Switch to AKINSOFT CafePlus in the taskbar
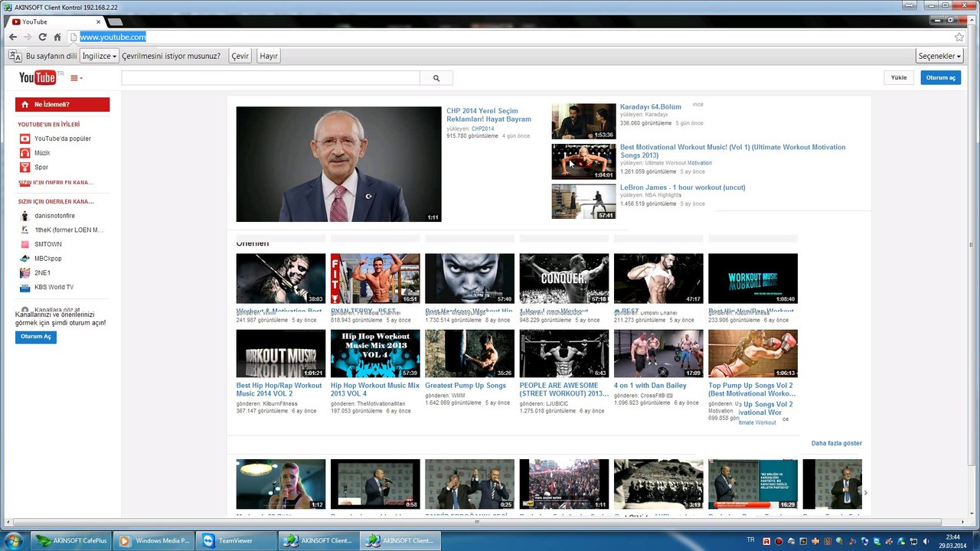Image resolution: width=980 pixels, height=551 pixels. pyautogui.click(x=71, y=540)
